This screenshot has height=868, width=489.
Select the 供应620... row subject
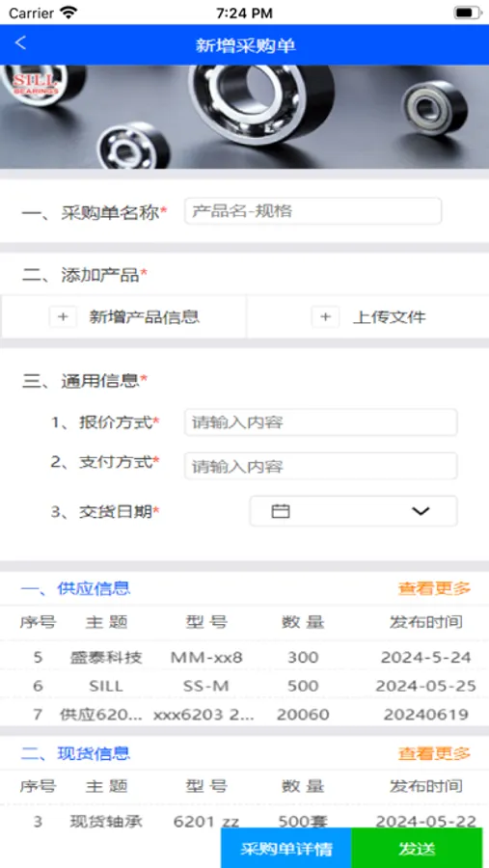coord(101,715)
